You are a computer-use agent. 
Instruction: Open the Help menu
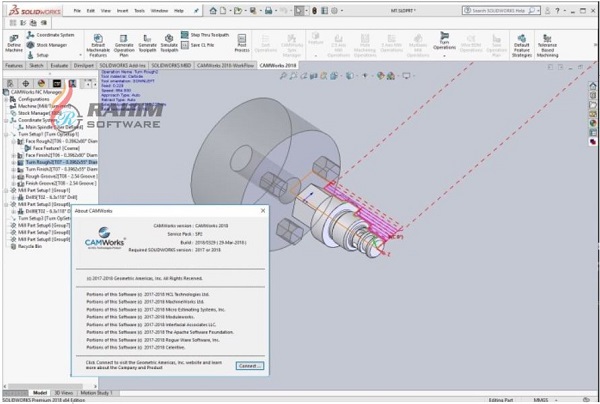point(179,11)
